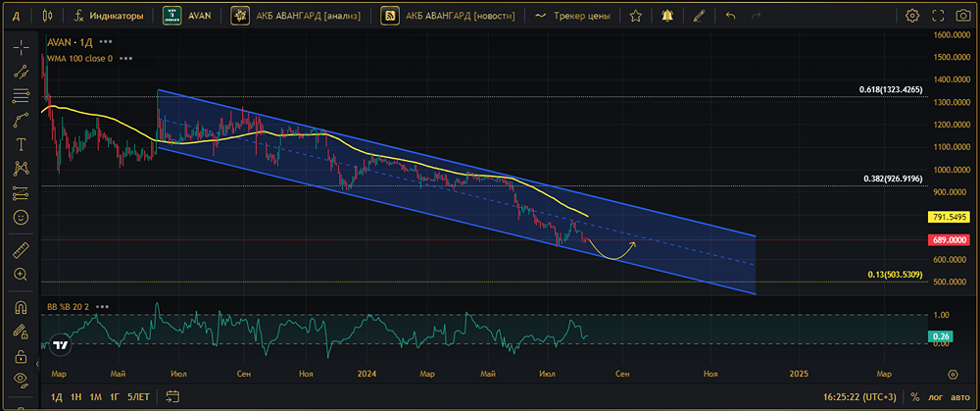
Task: Expand WMA 100 indicator options menu
Action: pos(125,58)
